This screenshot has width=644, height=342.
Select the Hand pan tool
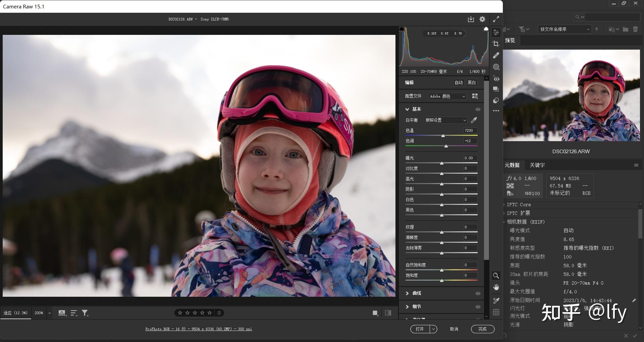[496, 287]
